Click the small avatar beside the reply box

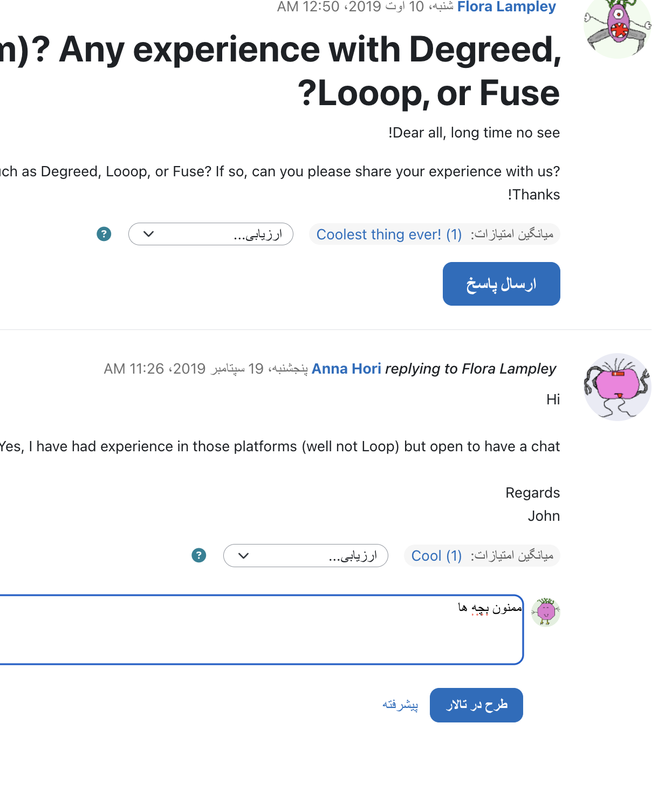546,612
